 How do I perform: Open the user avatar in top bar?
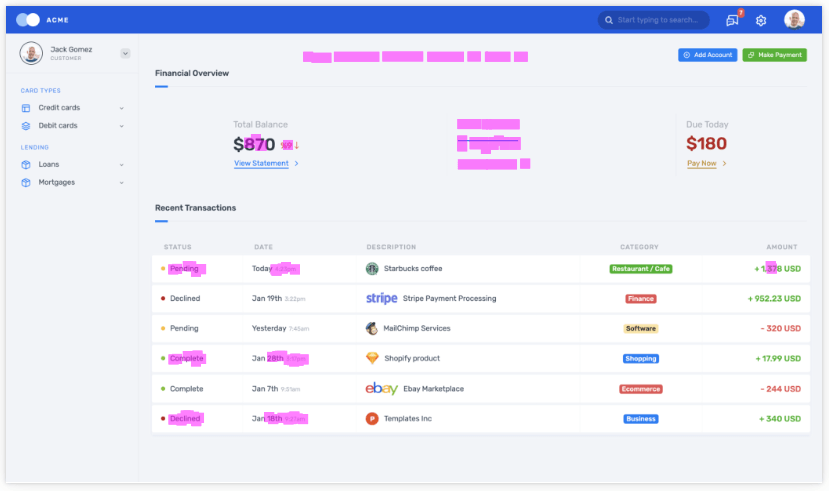[794, 20]
